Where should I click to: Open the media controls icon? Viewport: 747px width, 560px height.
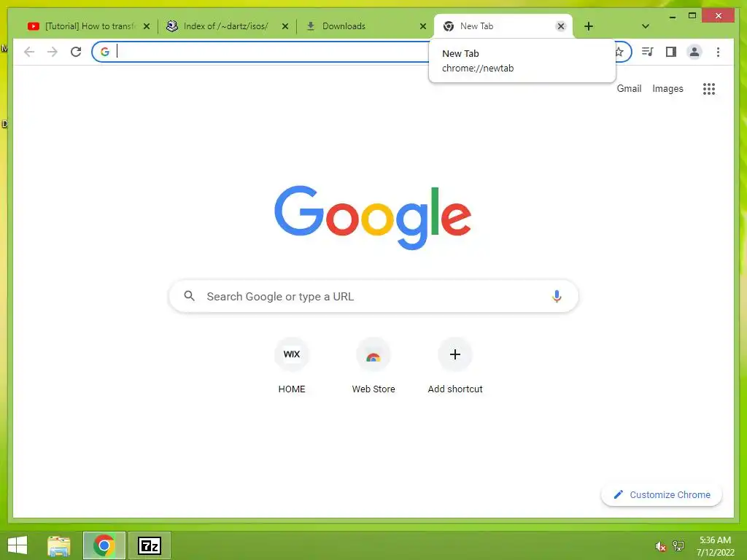647,52
